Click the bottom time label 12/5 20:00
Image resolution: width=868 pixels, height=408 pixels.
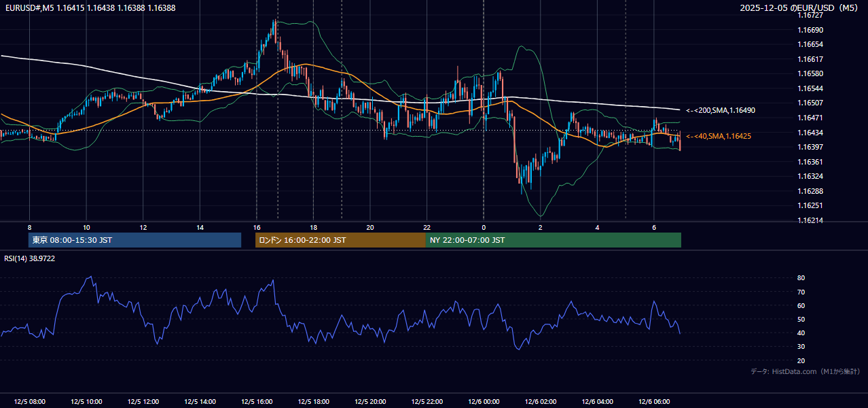pyautogui.click(x=370, y=402)
